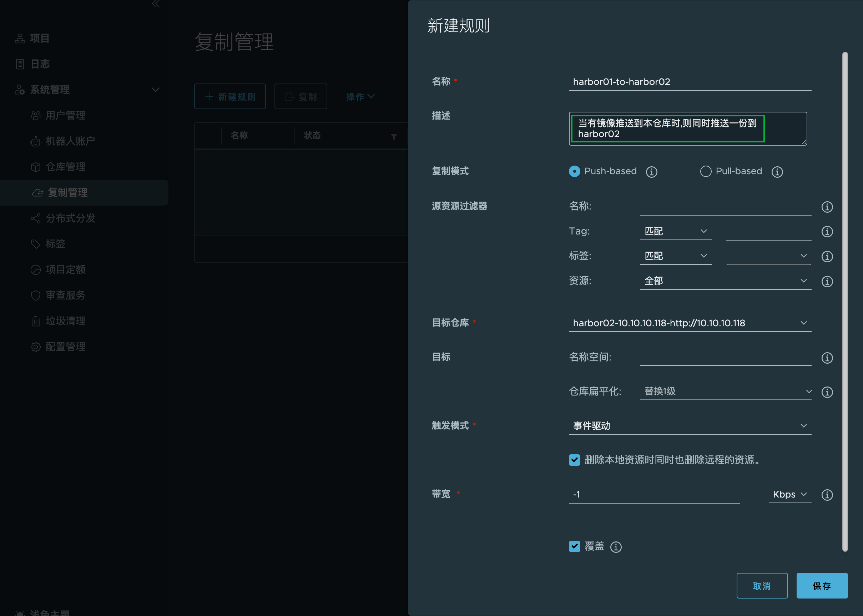This screenshot has width=863, height=616.
Task: Click the dialog vertical scrollbar
Action: (845, 302)
